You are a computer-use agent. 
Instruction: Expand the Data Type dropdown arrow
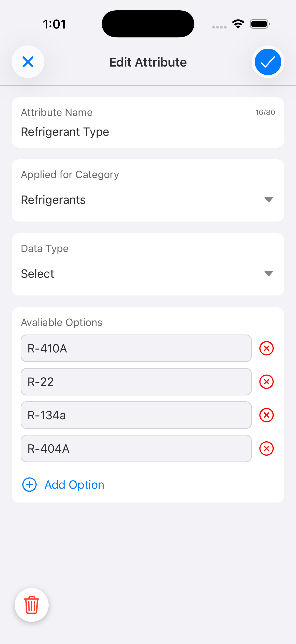269,274
